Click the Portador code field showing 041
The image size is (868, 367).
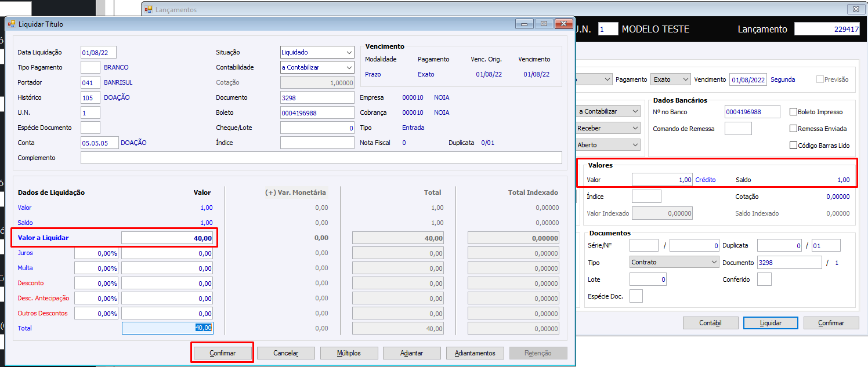coord(91,82)
